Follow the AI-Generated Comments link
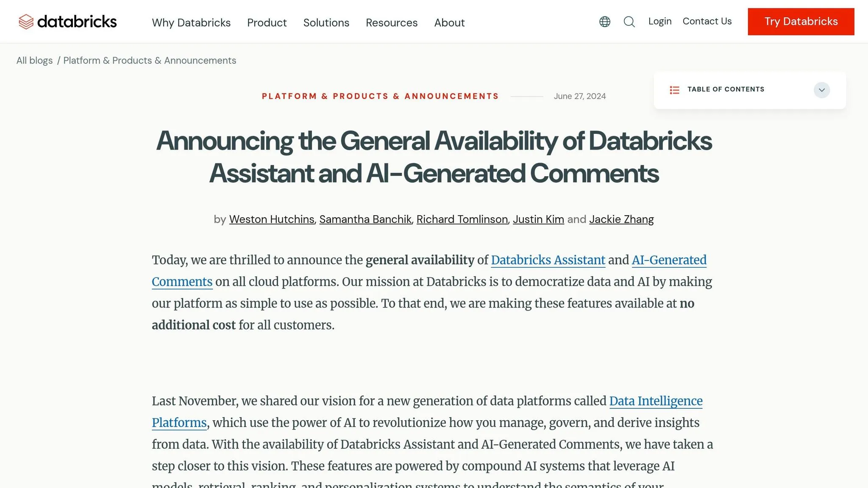The height and width of the screenshot is (488, 868). pyautogui.click(x=669, y=260)
